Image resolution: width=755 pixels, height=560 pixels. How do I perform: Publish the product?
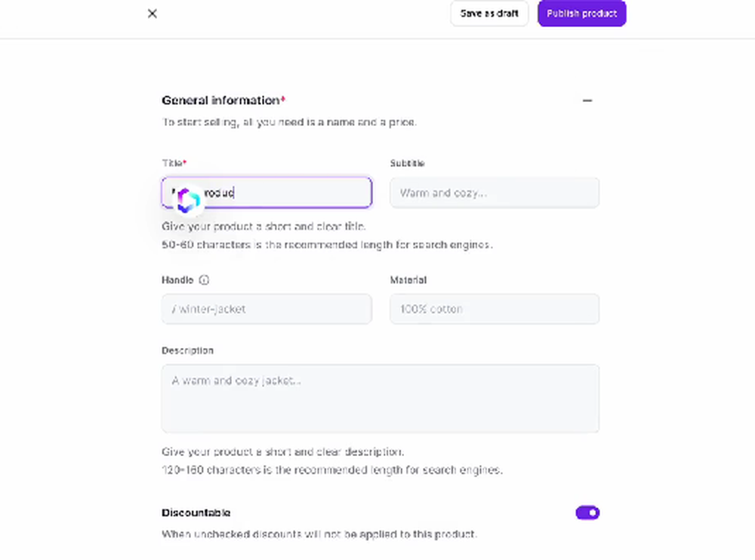(581, 14)
